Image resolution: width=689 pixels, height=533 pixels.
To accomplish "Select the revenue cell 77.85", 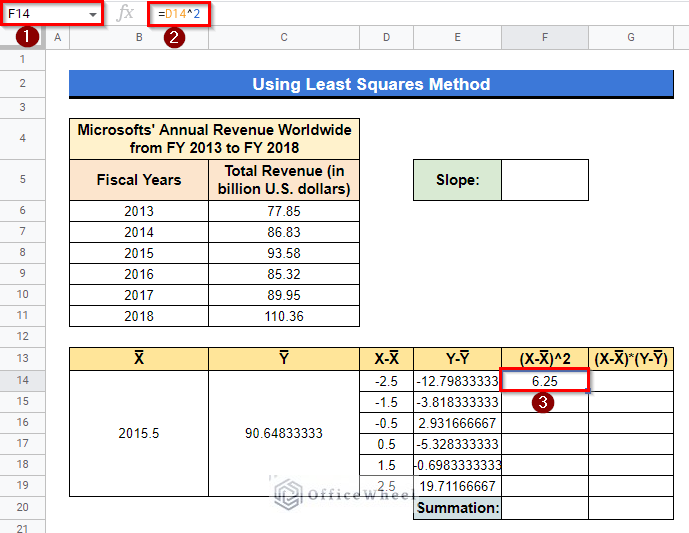I will coord(284,211).
